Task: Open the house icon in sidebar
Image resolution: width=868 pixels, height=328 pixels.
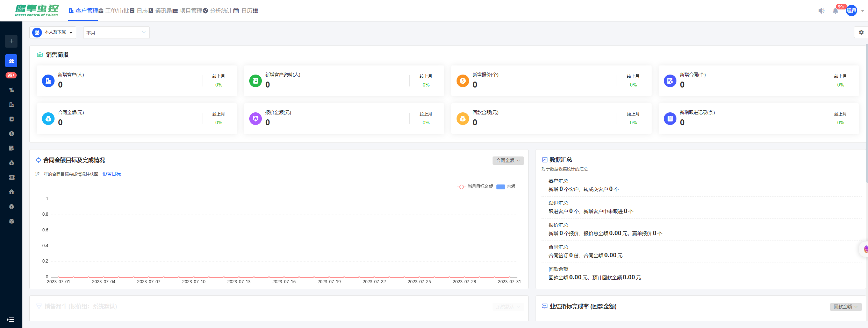Action: click(11, 192)
